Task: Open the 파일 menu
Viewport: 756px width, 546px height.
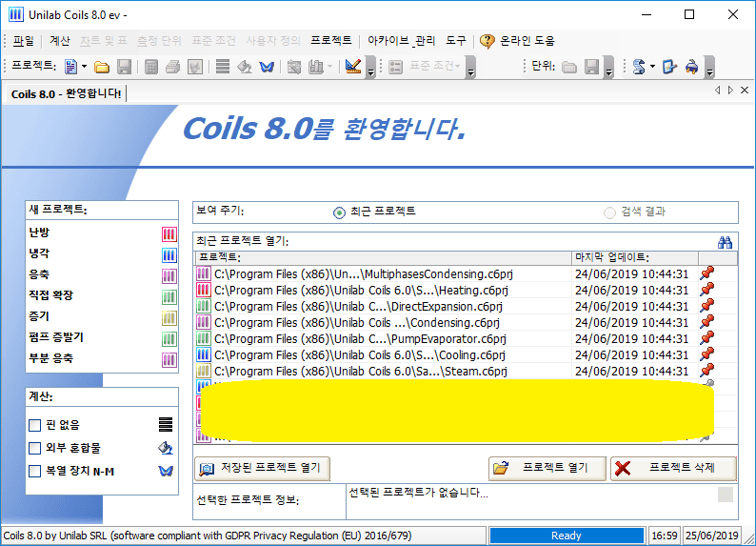Action: (x=23, y=41)
